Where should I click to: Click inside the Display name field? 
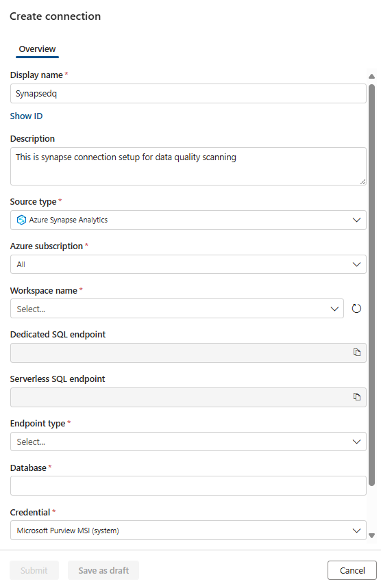pos(188,93)
